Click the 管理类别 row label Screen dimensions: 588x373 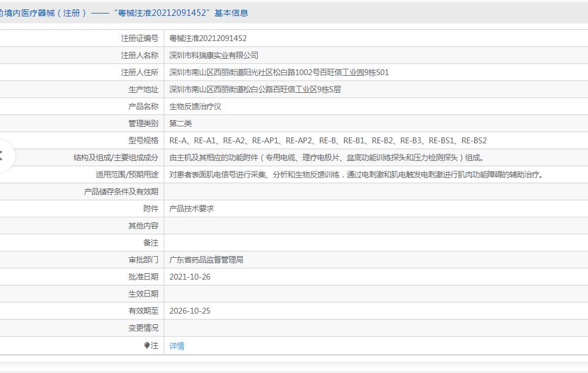coord(143,123)
